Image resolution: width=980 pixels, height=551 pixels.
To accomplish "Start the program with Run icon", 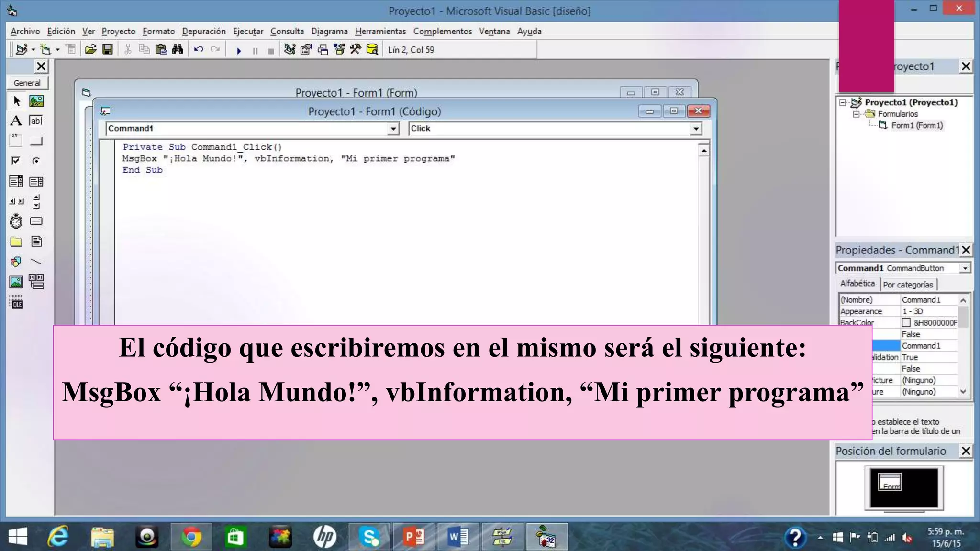I will pyautogui.click(x=239, y=50).
